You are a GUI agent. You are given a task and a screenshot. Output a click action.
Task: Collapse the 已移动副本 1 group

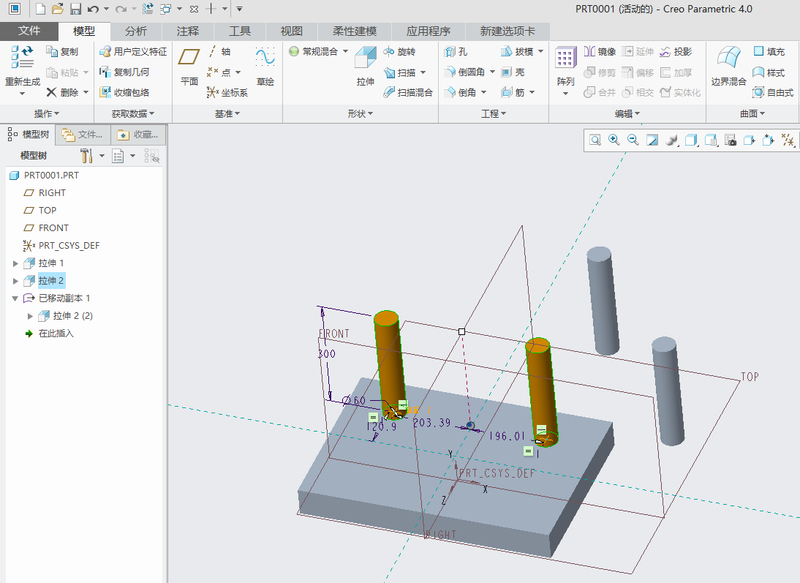[15, 298]
